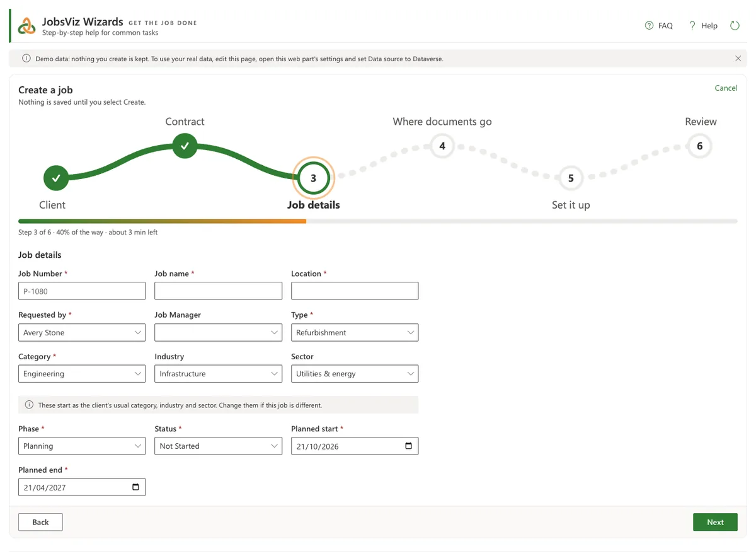Open the Status dropdown
Image resolution: width=756 pixels, height=556 pixels.
[218, 446]
